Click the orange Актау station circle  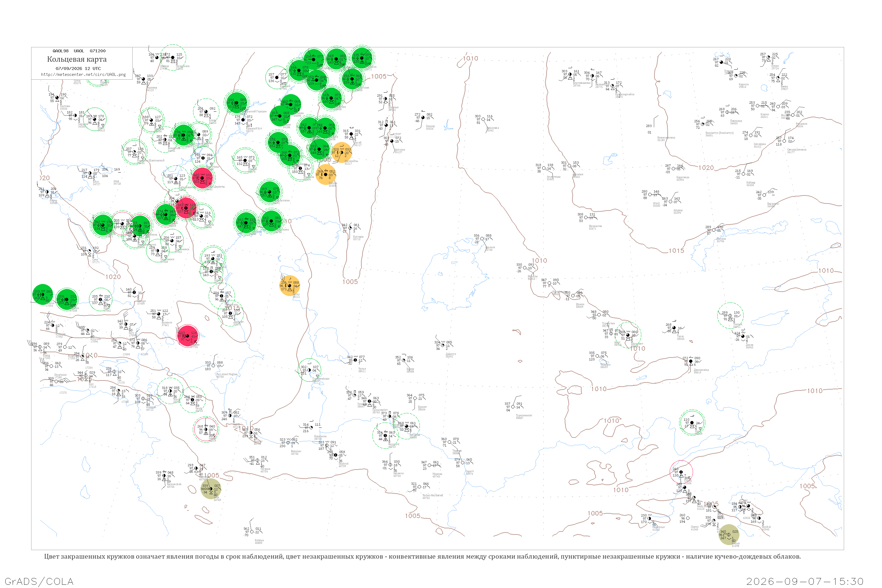290,286
